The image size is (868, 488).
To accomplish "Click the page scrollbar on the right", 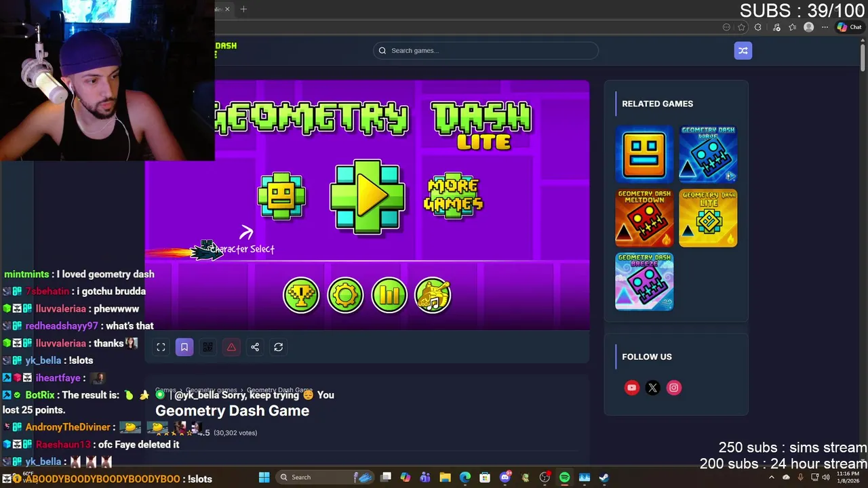I will (863, 58).
